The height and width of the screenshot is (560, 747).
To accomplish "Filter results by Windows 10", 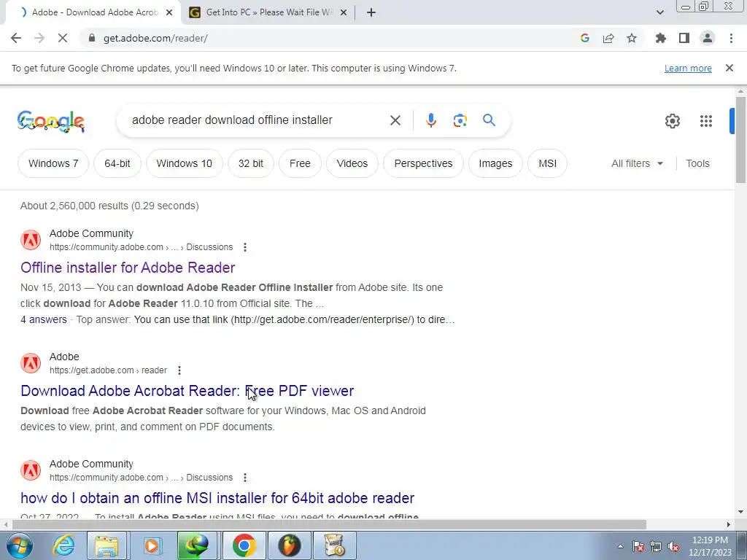I will pos(184,163).
